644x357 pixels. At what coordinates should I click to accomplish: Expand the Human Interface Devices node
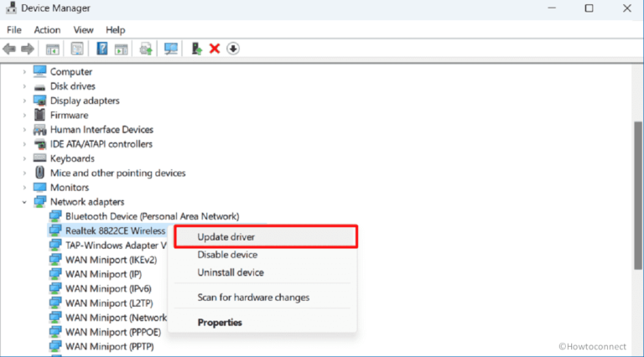point(24,130)
